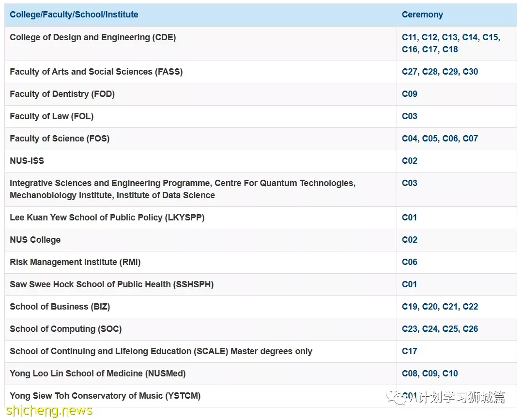The image size is (522, 420).
Task: Click the College/Faculty/School/Institute column header
Action: click(74, 15)
